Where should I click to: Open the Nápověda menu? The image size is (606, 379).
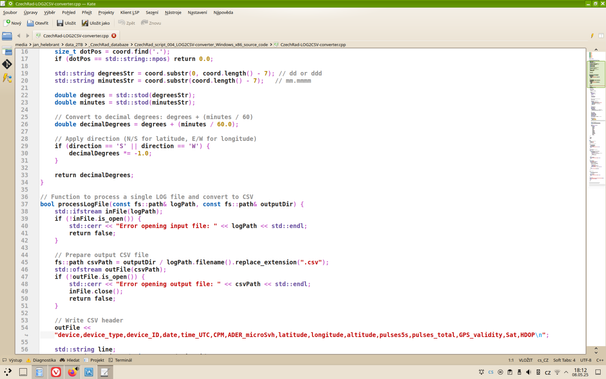pos(223,12)
